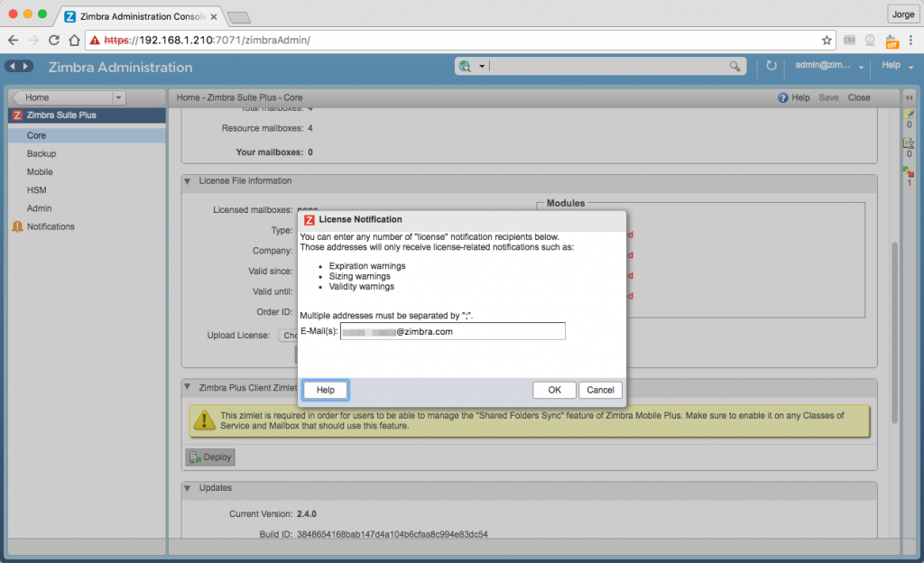Focus the browser address bar
This screenshot has width=924, height=563.
pyautogui.click(x=459, y=40)
